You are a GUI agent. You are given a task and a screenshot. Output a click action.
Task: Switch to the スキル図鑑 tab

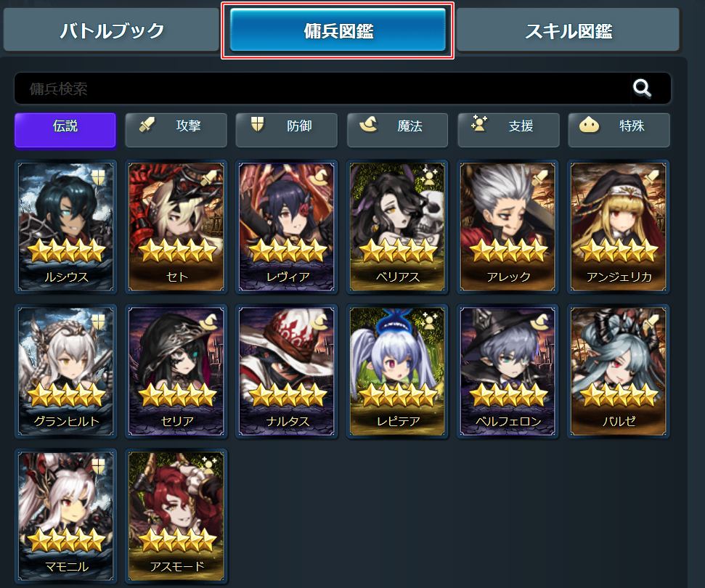[x=568, y=30]
